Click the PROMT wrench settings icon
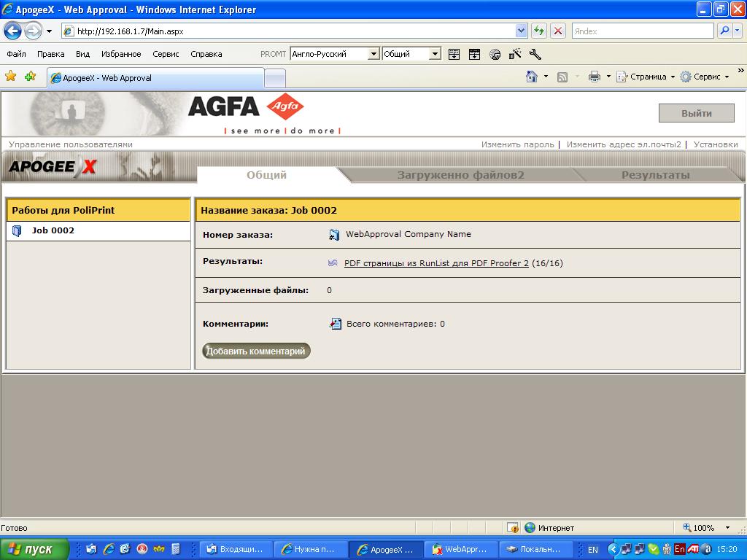Image resolution: width=747 pixels, height=560 pixels. coord(535,54)
